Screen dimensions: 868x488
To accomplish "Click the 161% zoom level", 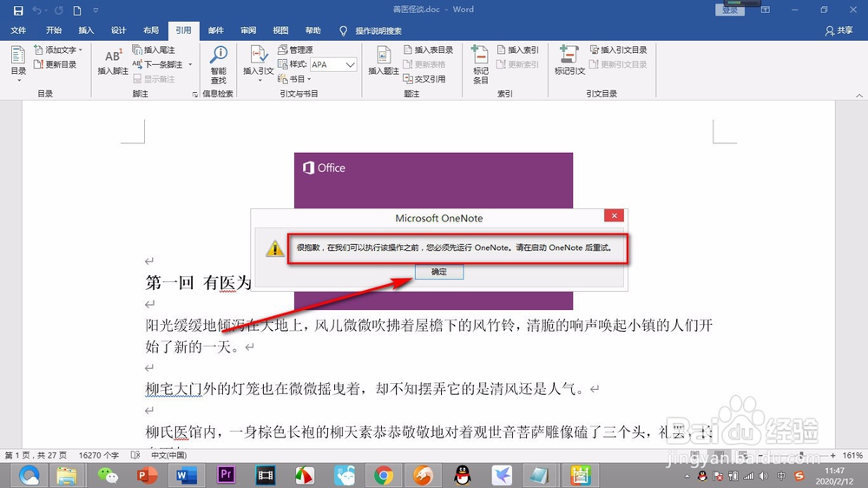I will 852,455.
